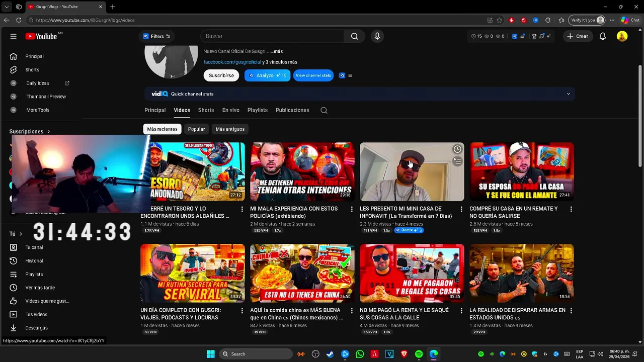Click the Buscar search field
The image size is (644, 362).
tap(272, 36)
